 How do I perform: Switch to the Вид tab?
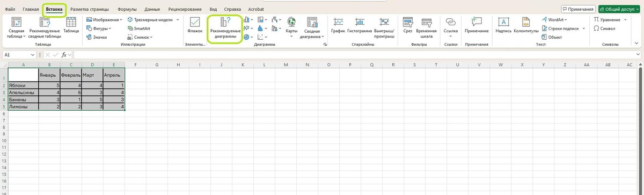pos(213,9)
